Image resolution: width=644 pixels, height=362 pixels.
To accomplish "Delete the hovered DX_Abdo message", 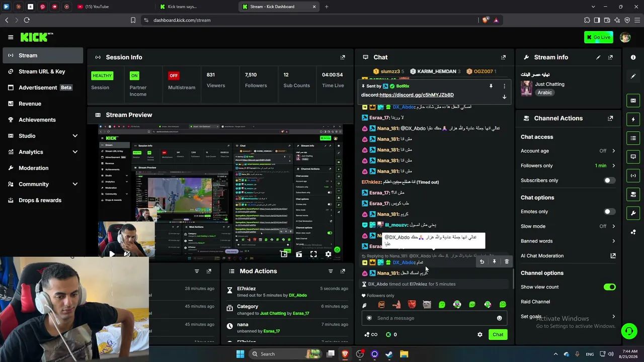I will pyautogui.click(x=507, y=261).
